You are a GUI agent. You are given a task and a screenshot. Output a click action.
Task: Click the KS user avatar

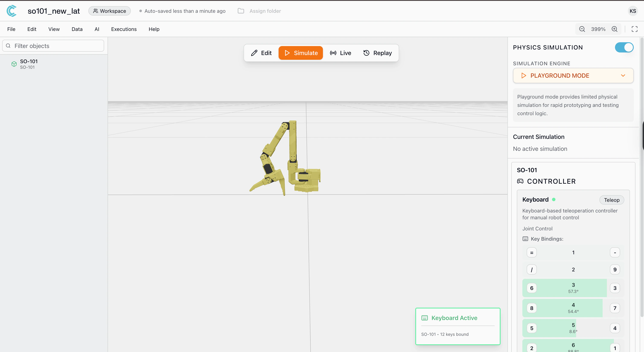[632, 11]
